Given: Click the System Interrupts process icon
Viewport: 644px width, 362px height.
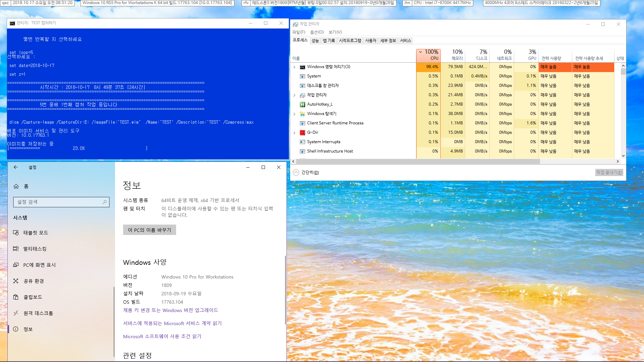Looking at the screenshot, I should [303, 142].
